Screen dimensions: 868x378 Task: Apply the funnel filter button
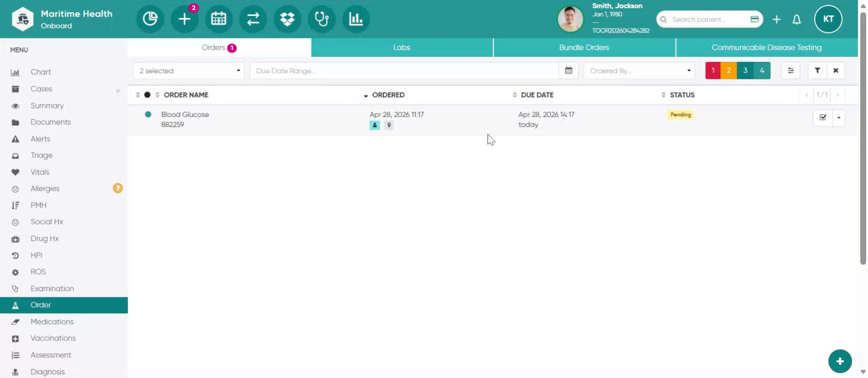click(x=817, y=71)
